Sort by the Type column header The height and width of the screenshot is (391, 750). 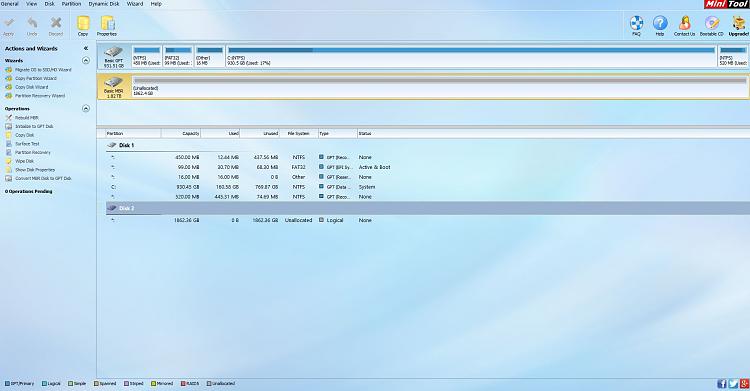tap(338, 134)
